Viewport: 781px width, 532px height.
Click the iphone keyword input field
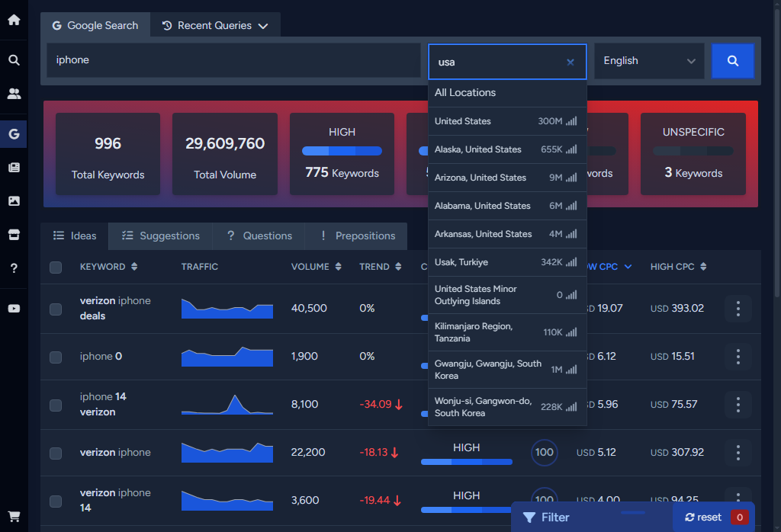233,60
